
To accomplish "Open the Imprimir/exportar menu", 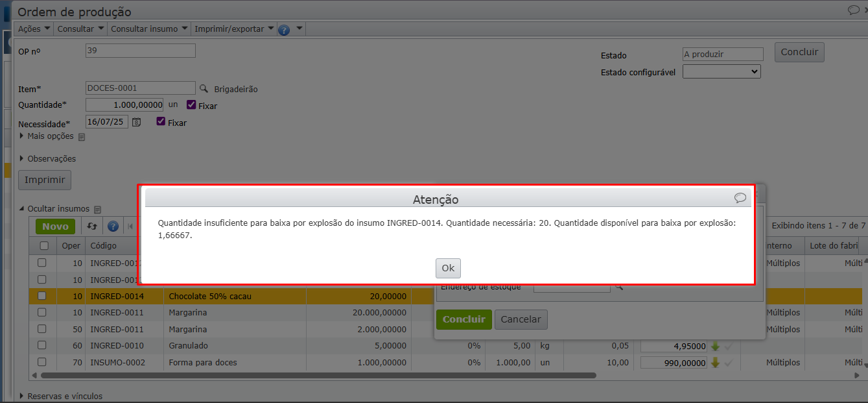I will [x=234, y=29].
